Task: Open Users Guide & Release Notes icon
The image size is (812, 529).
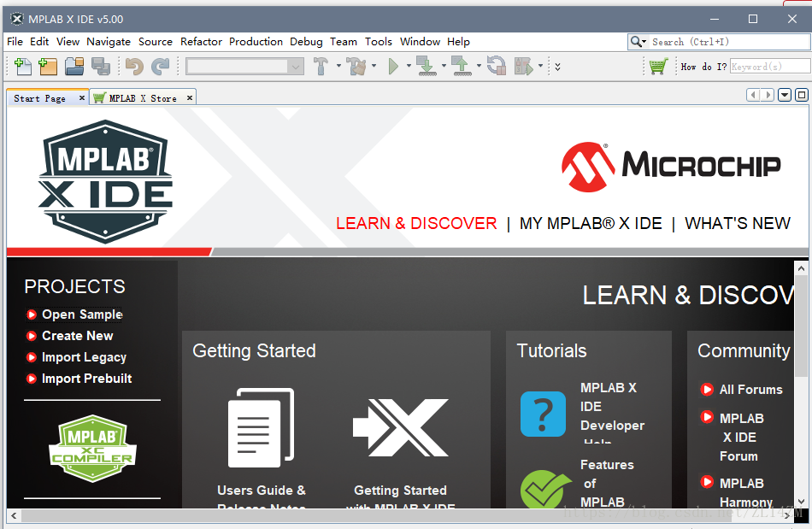Action: tap(262, 427)
